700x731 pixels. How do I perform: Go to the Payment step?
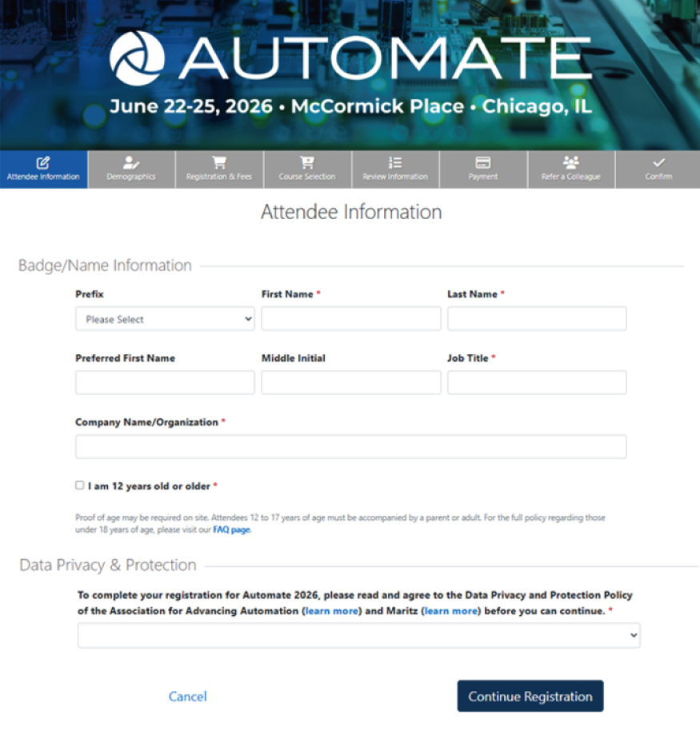click(482, 170)
